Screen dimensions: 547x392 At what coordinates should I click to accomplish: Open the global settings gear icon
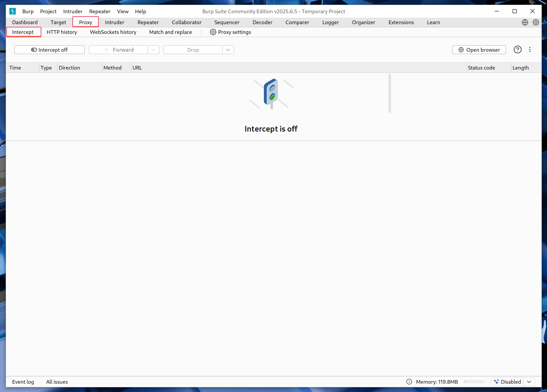(x=536, y=22)
